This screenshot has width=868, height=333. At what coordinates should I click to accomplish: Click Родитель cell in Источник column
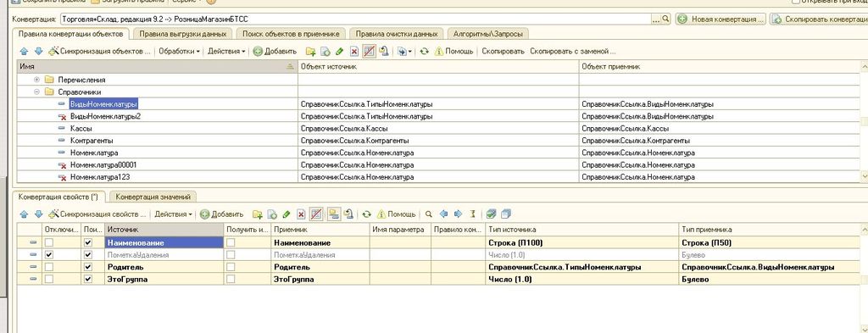coord(164,267)
